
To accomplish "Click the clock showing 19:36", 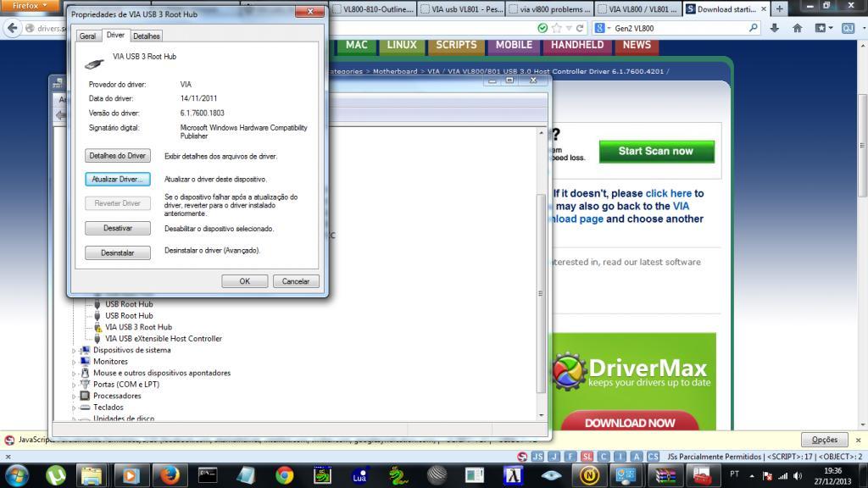I will [832, 471].
